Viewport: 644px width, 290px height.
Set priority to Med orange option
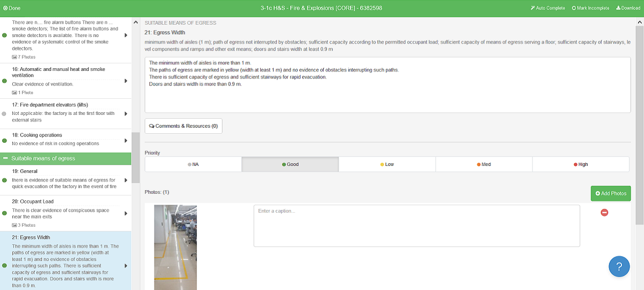tap(484, 164)
